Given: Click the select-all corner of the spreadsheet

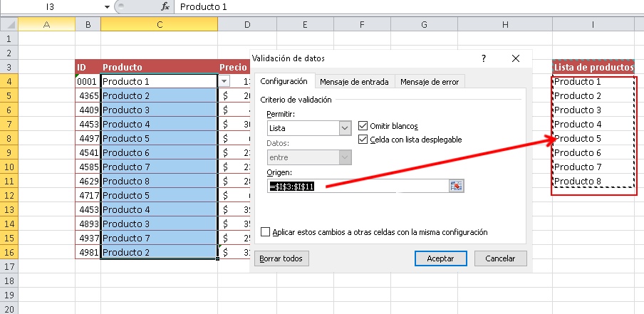Looking at the screenshot, I should point(8,25).
